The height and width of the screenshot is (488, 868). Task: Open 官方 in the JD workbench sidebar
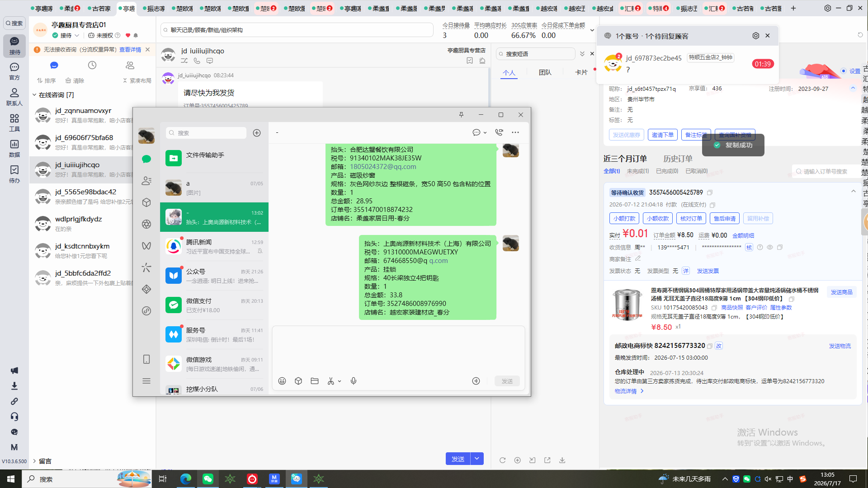pos(14,71)
